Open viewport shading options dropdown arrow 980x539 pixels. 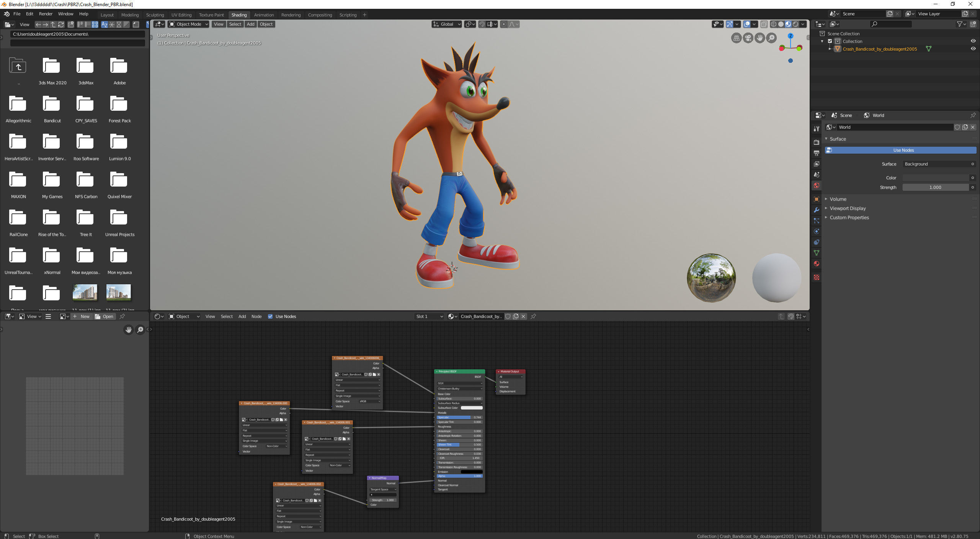pos(803,24)
